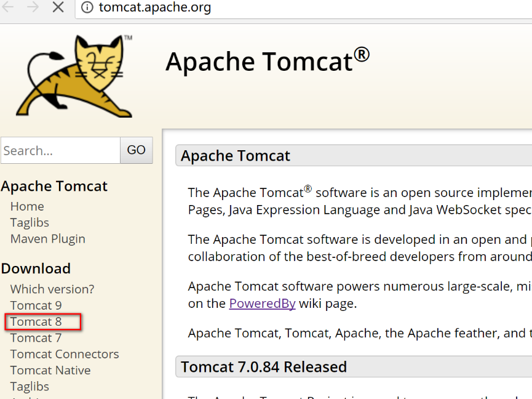Click the browser back arrow
Image resolution: width=532 pixels, height=399 pixels.
coord(8,7)
